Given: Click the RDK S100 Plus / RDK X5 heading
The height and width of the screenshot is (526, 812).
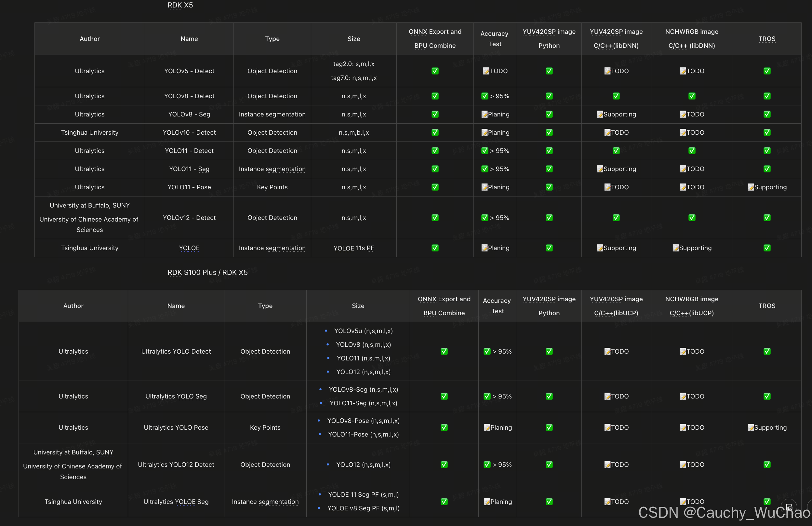Looking at the screenshot, I should 207,272.
